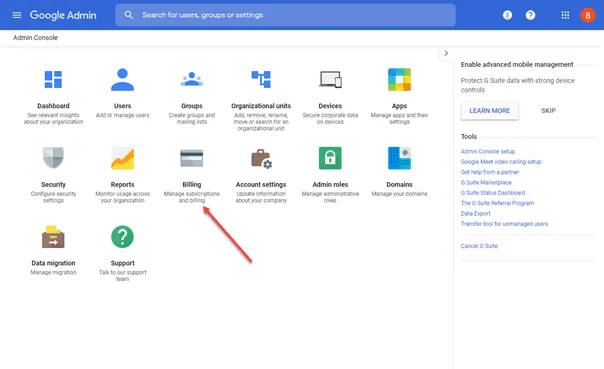Open the G Suite Marketplace link
Viewport: 604px width, 369px height.
(486, 183)
